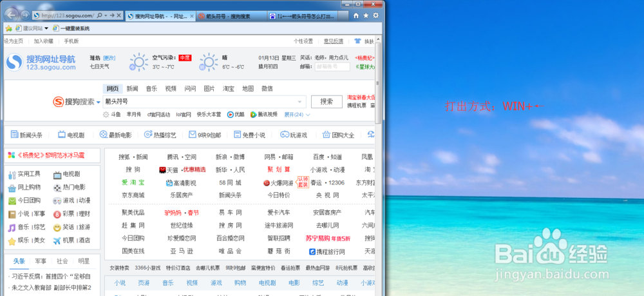Click tomorrow's sun weather icon
The height and width of the screenshot is (296, 644).
[x=209, y=62]
